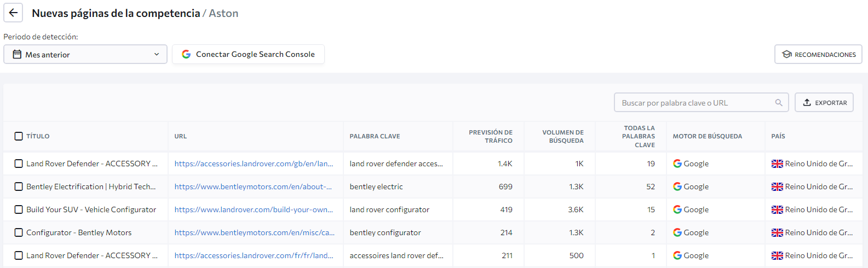Click traffic forecast value 1.4K
This screenshot has height=268, width=868.
[x=505, y=164]
